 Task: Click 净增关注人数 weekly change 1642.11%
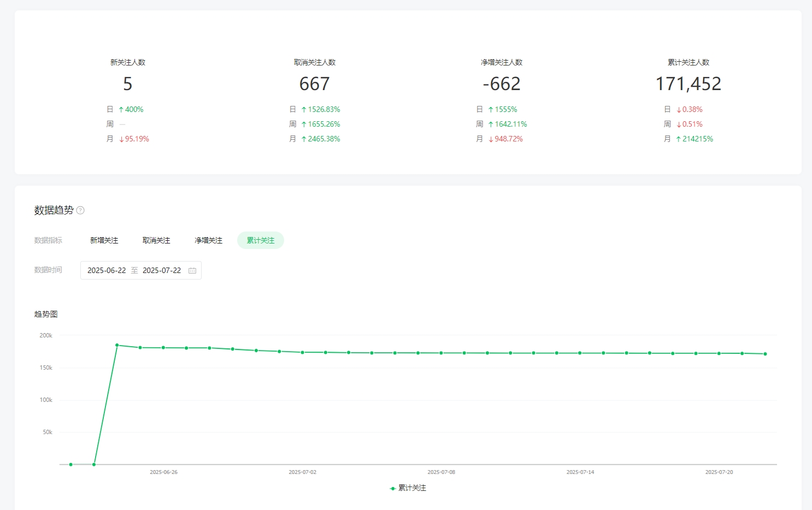pos(508,124)
